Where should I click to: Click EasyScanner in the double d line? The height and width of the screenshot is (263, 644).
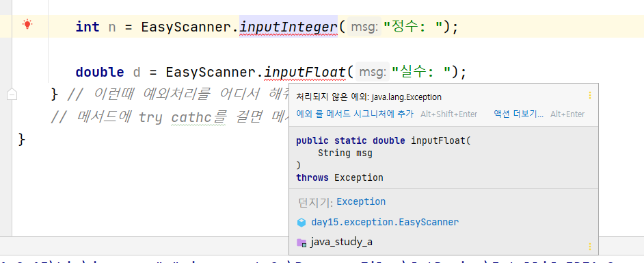click(x=211, y=73)
